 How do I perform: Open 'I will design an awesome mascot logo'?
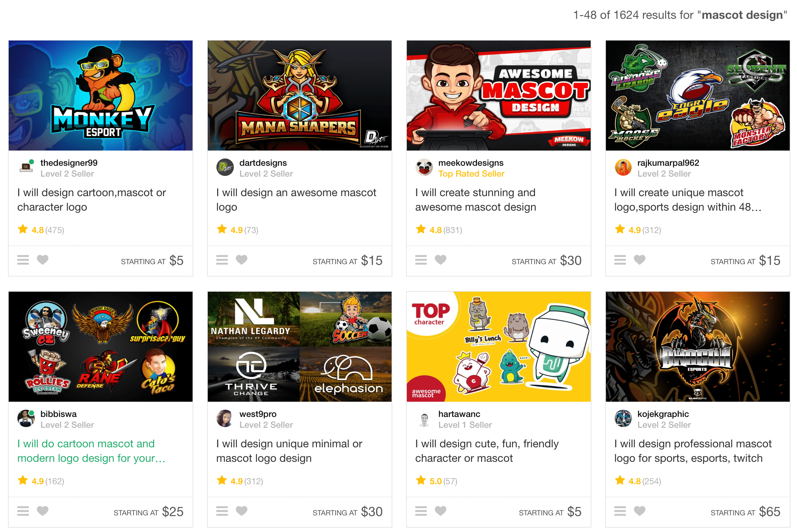coord(296,200)
